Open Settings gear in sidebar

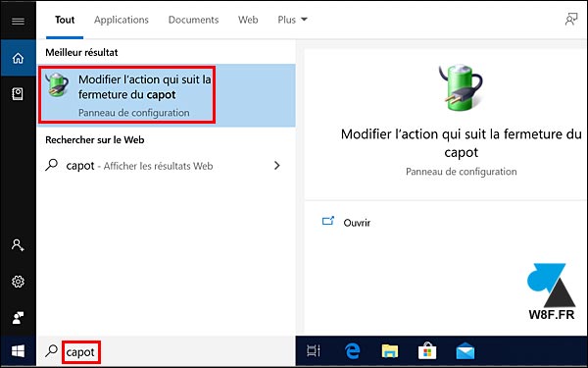(x=18, y=282)
